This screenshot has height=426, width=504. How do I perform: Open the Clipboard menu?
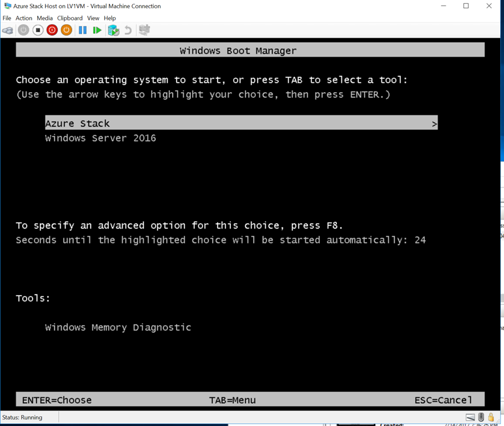coord(70,18)
